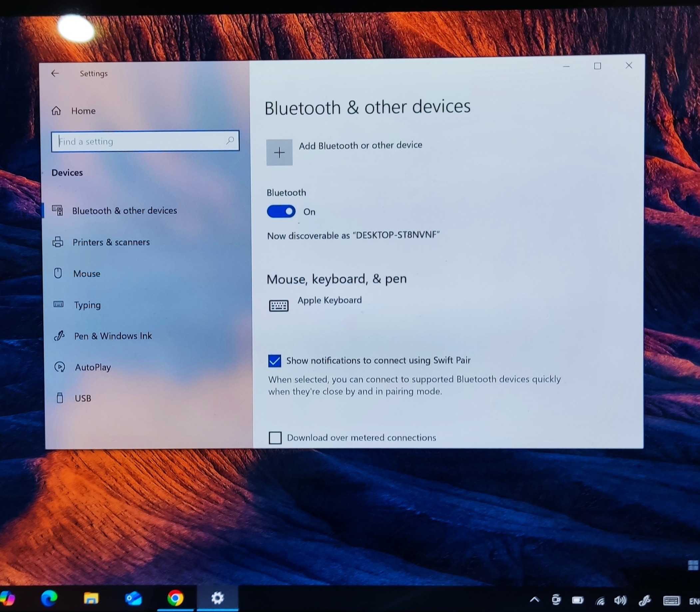
Task: Go to the Mouse settings page
Action: pos(87,274)
